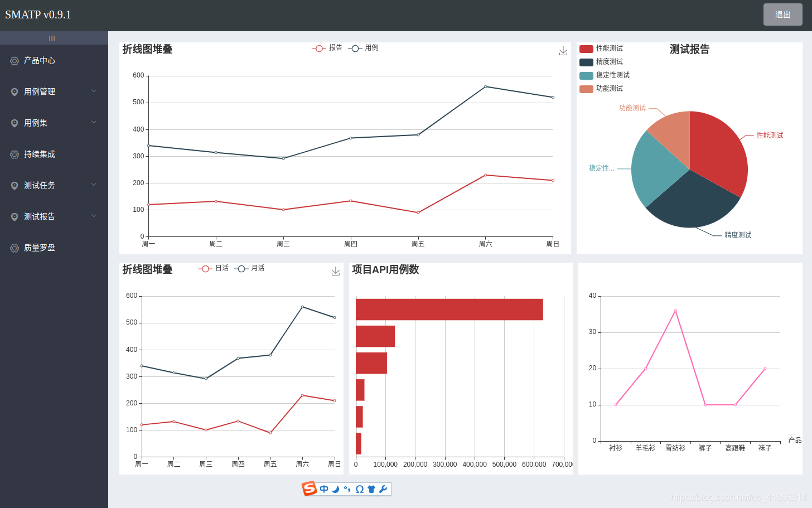Select 用例集 in the sidebar

click(x=54, y=123)
